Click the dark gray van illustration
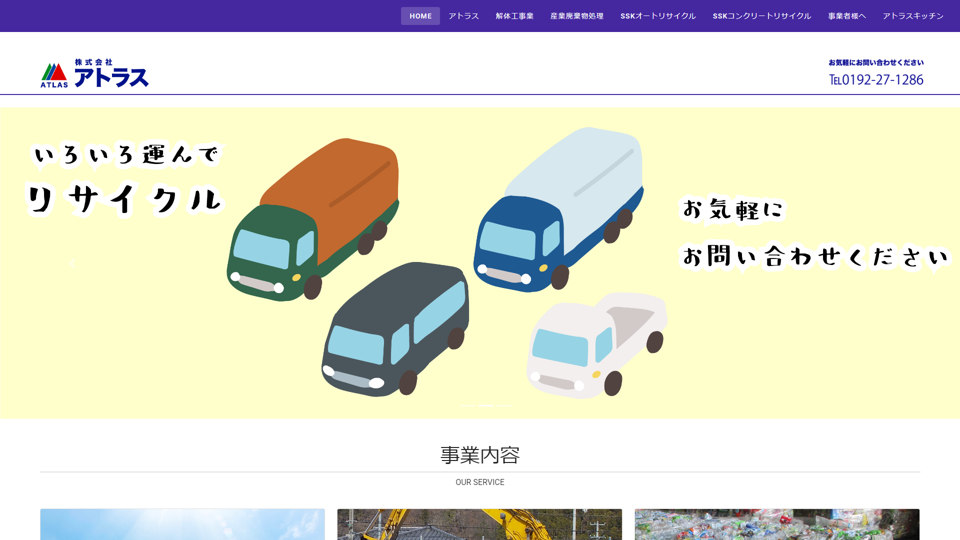This screenshot has height=540, width=960. [x=394, y=330]
